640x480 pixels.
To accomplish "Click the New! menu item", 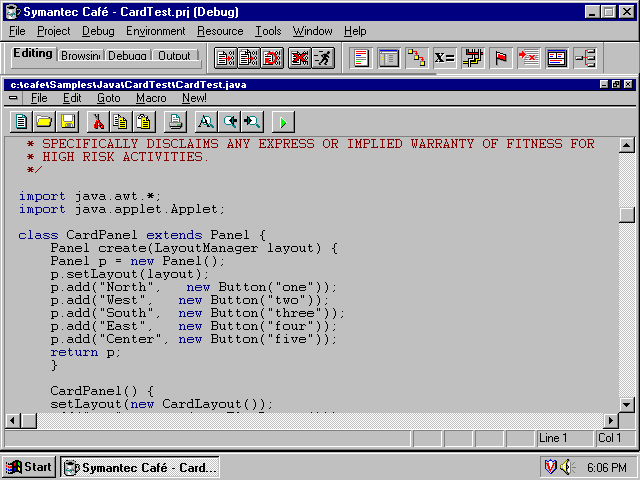I will 194,98.
